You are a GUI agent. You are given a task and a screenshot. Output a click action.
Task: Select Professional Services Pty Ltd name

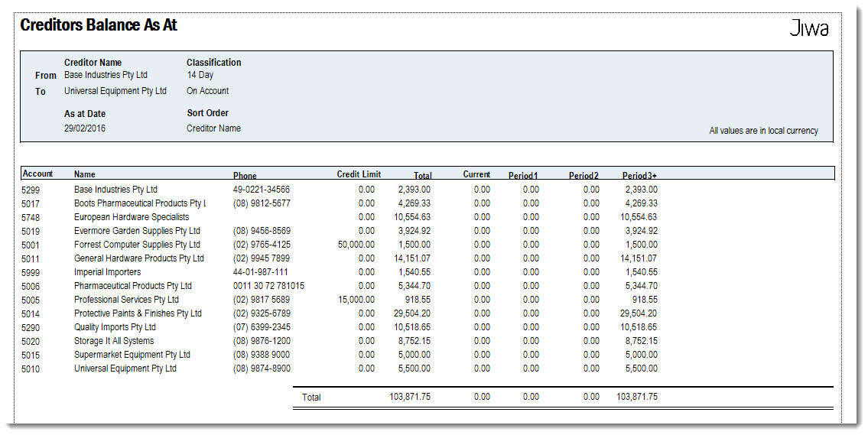click(127, 300)
